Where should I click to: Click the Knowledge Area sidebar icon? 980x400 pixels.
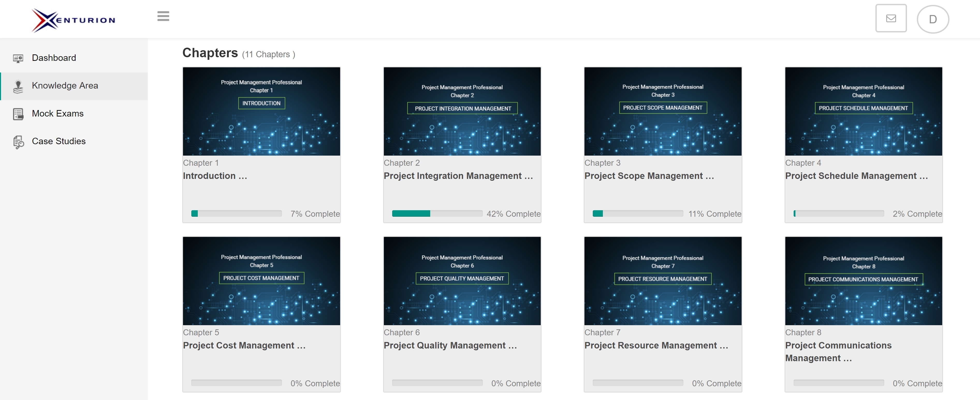click(18, 86)
